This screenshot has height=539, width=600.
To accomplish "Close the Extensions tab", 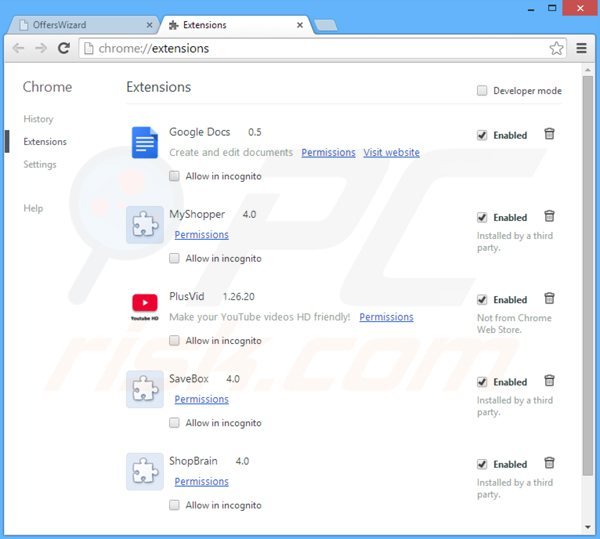I will tap(300, 25).
